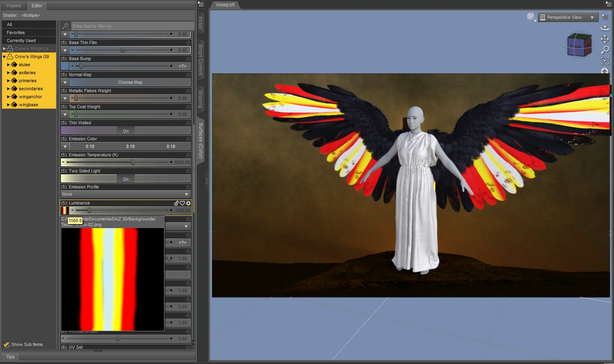The height and width of the screenshot is (364, 614).
Task: Select the Viewport tab
Action: click(x=225, y=5)
